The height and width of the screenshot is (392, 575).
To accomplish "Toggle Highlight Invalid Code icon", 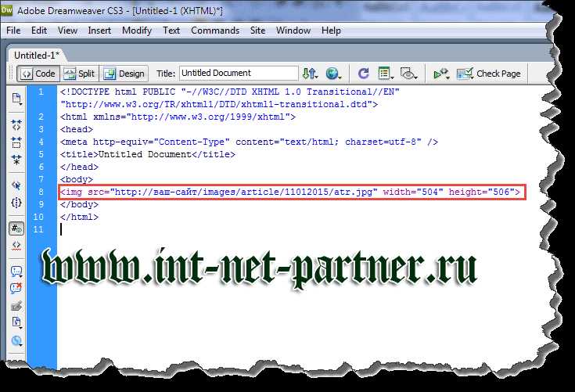I will coord(16,246).
